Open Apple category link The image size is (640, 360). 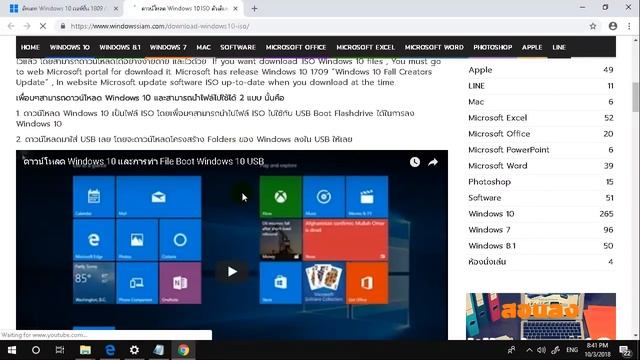480,70
